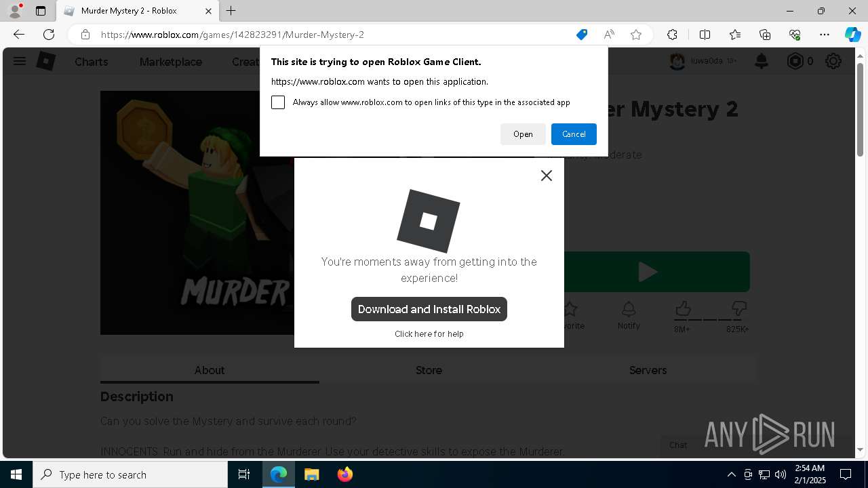This screenshot has width=868, height=488.
Task: Click the address bar URL
Action: click(233, 35)
